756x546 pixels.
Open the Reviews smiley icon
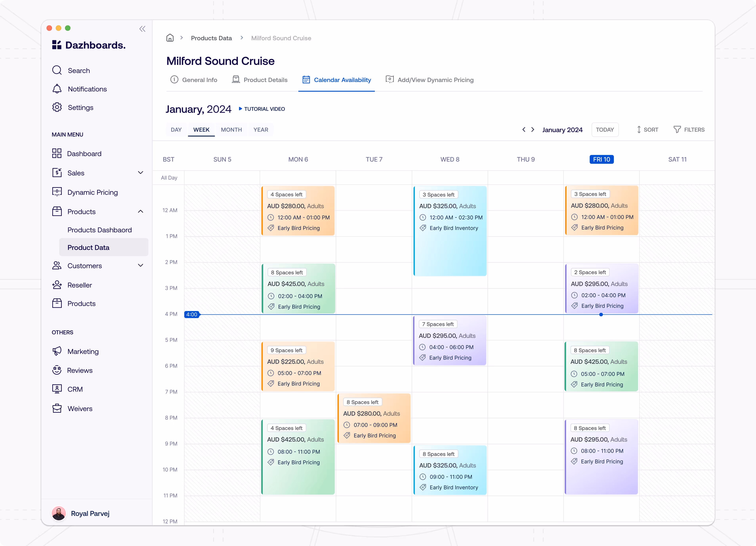click(x=57, y=370)
